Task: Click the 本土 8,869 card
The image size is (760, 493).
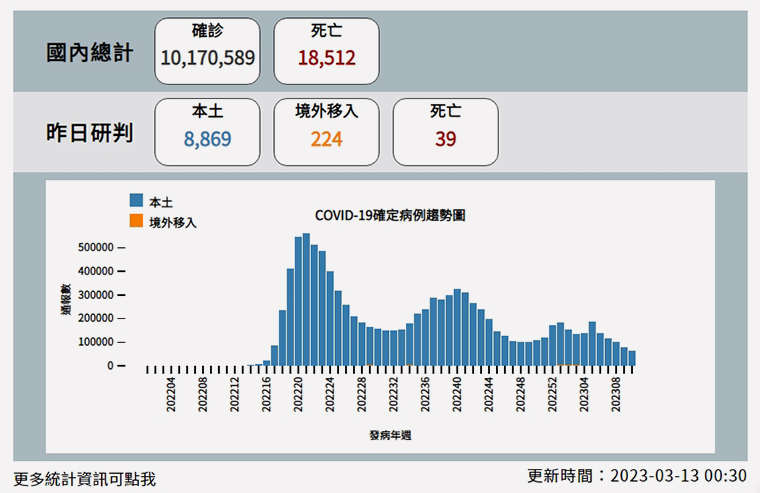Action: 207,132
